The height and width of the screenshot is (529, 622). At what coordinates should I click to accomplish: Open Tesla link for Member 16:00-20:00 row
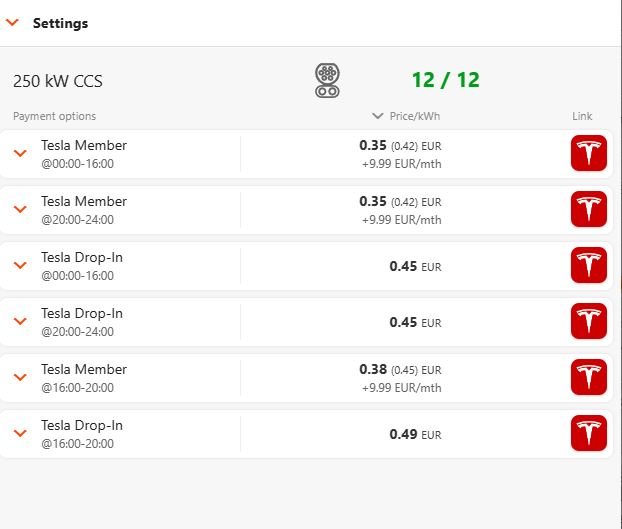point(589,378)
